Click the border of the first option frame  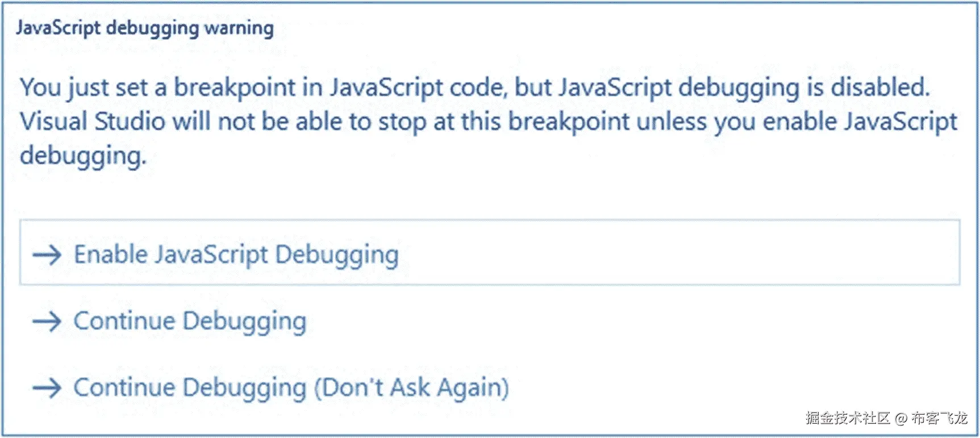tap(489, 222)
